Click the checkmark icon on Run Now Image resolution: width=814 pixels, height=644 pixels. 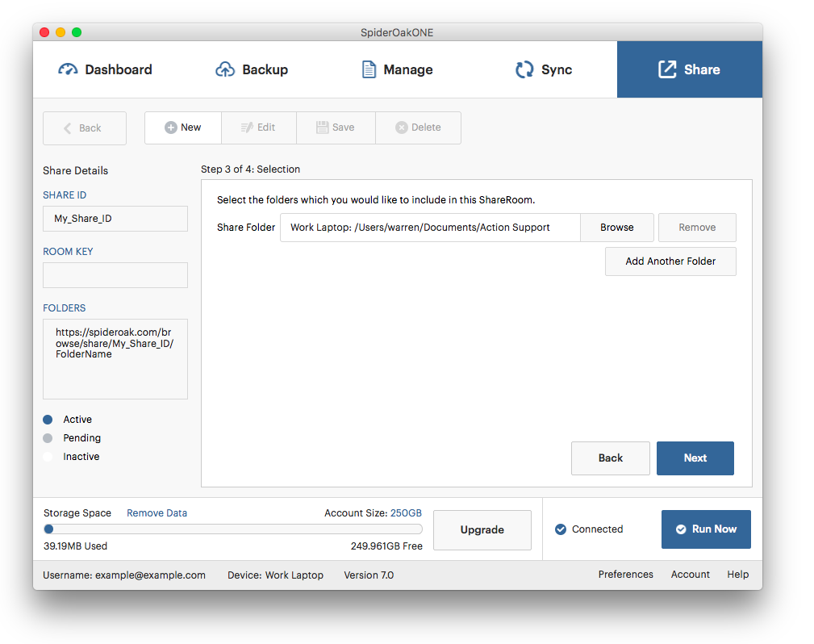(681, 529)
